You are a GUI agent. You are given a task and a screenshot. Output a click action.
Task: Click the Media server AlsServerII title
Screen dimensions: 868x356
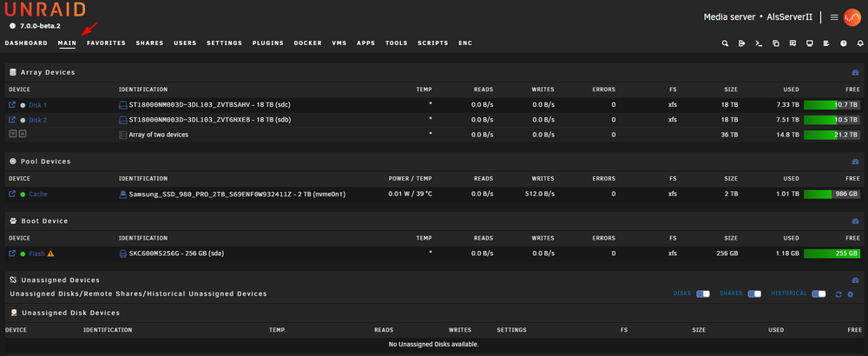758,17
